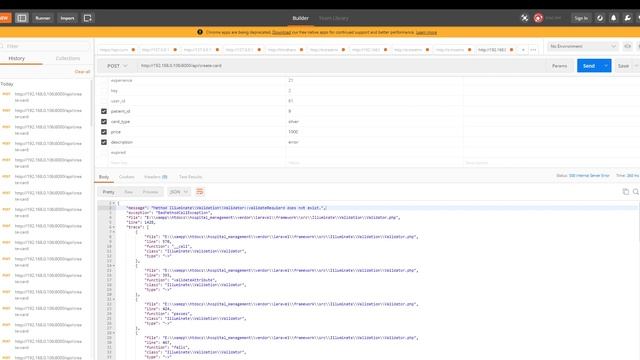Click the Sign In button

(581, 18)
